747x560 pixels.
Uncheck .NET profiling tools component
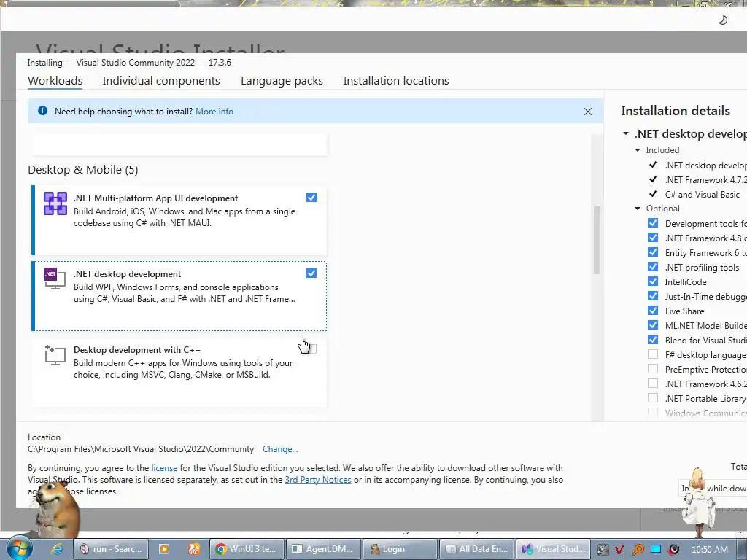click(x=653, y=267)
